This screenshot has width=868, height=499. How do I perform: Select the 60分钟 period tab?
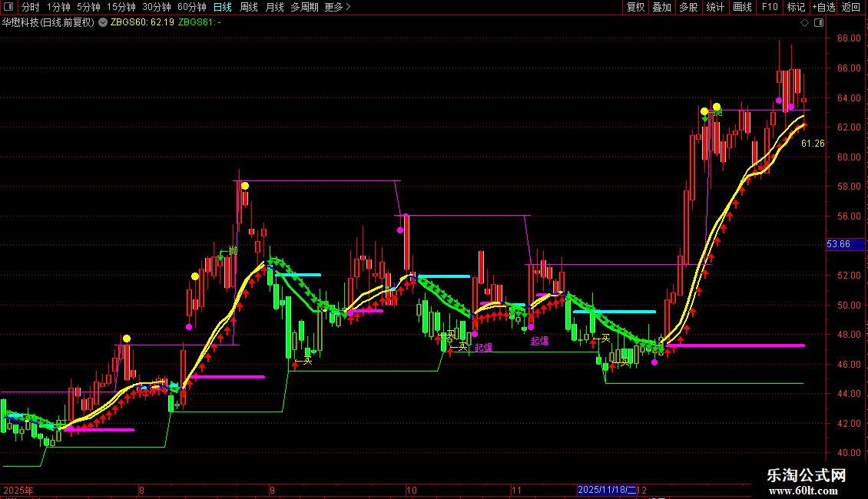click(192, 7)
